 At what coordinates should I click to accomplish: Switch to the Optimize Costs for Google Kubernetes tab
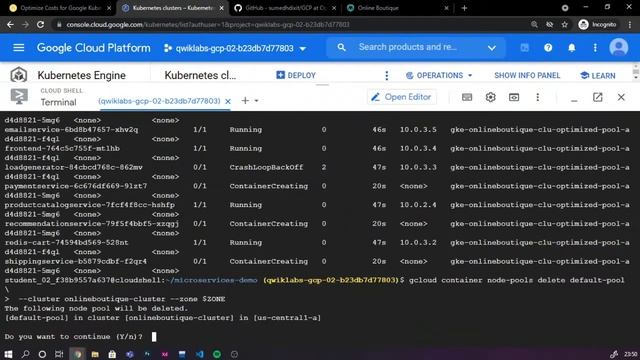pos(60,8)
